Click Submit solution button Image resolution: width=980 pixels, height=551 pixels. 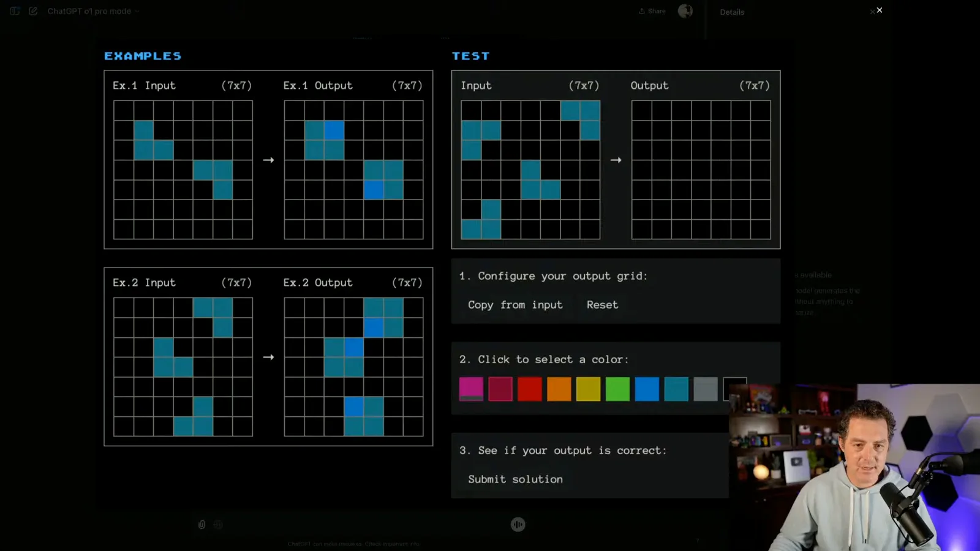tap(515, 479)
